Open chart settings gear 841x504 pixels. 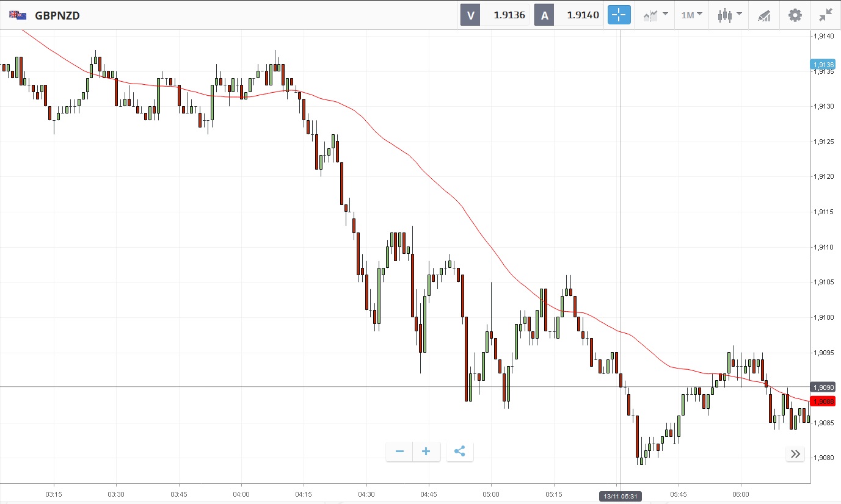pyautogui.click(x=795, y=15)
